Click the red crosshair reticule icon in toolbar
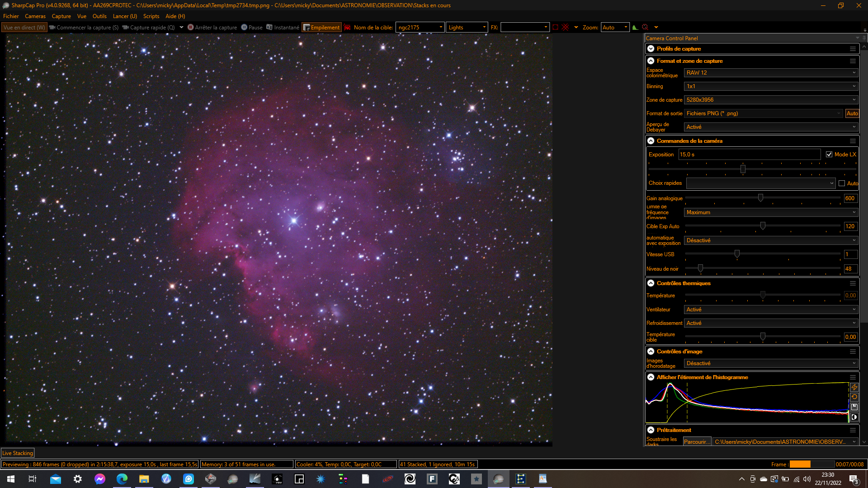 point(565,27)
